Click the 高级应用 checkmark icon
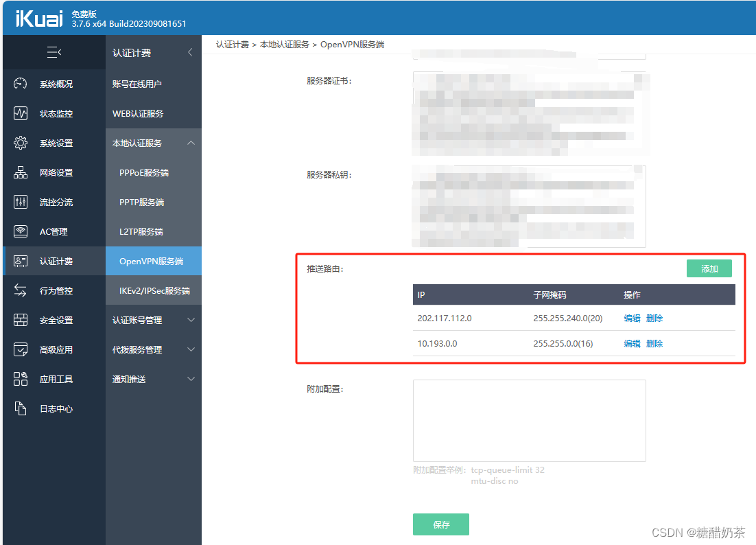This screenshot has height=545, width=756. pos(21,349)
